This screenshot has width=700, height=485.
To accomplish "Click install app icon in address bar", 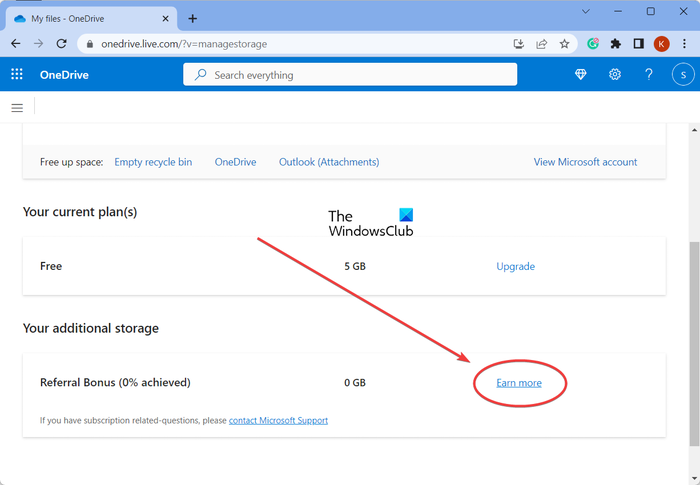I will 518,44.
